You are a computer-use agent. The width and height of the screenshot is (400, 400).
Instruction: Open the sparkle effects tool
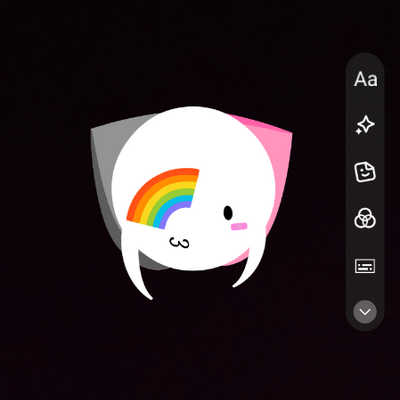tap(365, 125)
